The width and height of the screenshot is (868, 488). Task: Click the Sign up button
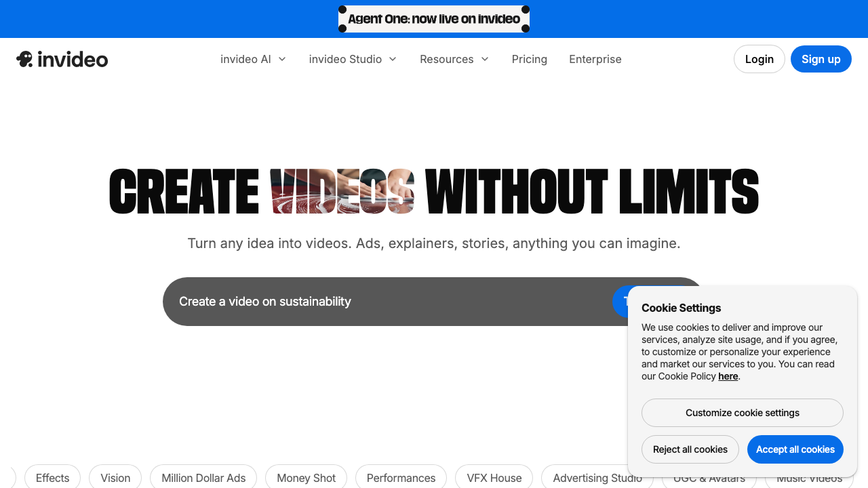(821, 59)
